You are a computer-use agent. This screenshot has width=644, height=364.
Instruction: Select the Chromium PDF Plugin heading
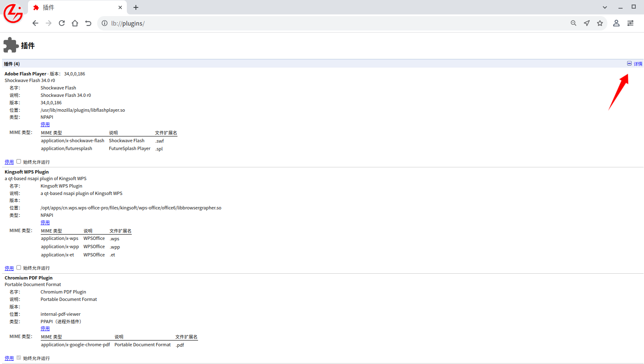(28, 278)
